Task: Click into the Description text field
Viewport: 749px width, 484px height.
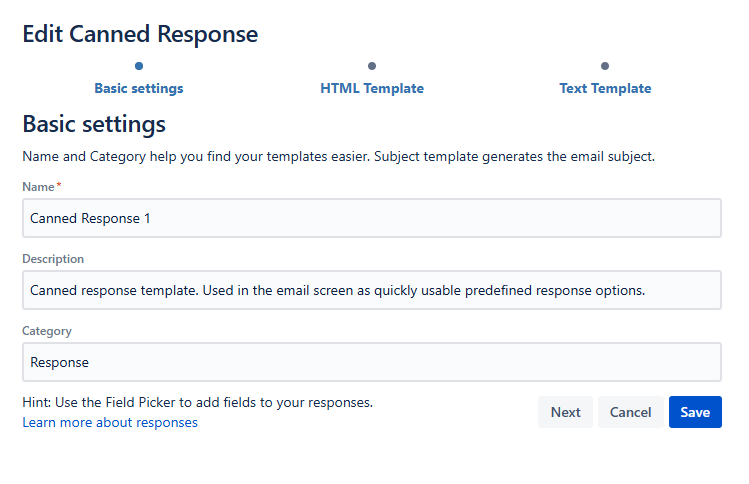Action: (x=372, y=290)
